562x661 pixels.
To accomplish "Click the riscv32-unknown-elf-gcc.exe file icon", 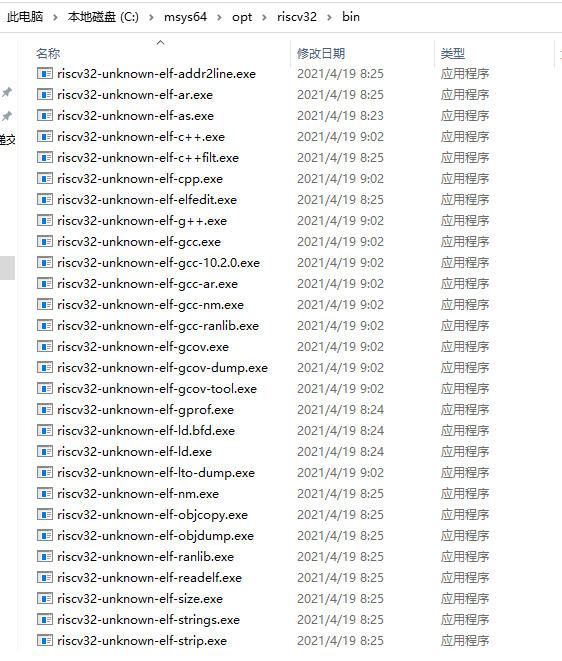I will click(45, 242).
